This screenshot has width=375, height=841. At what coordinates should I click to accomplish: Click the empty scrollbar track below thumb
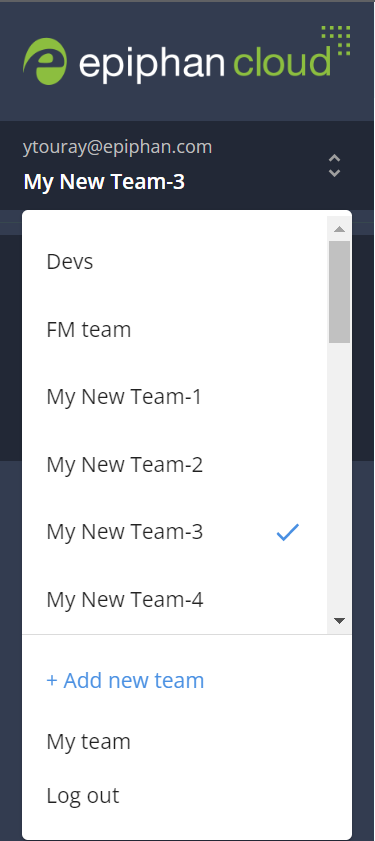[339, 476]
